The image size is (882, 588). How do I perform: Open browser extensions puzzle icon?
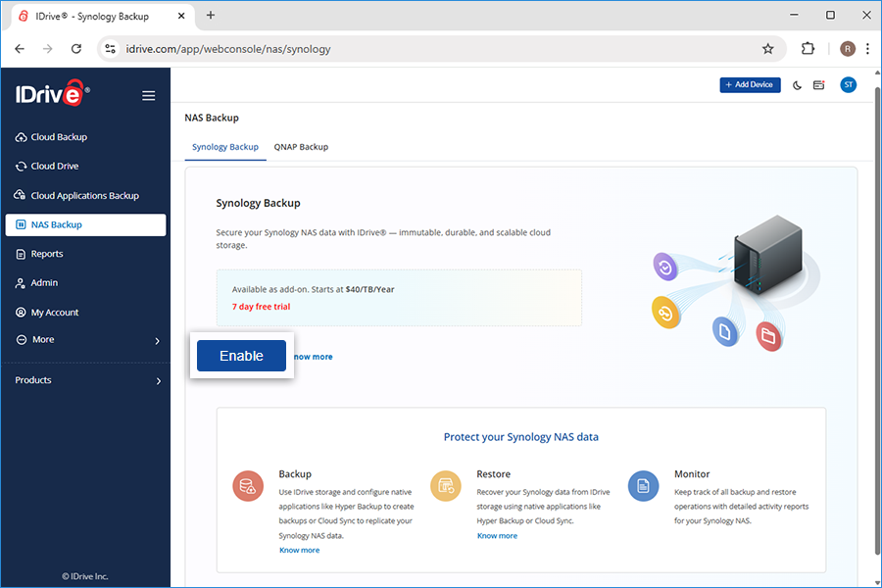coord(808,49)
